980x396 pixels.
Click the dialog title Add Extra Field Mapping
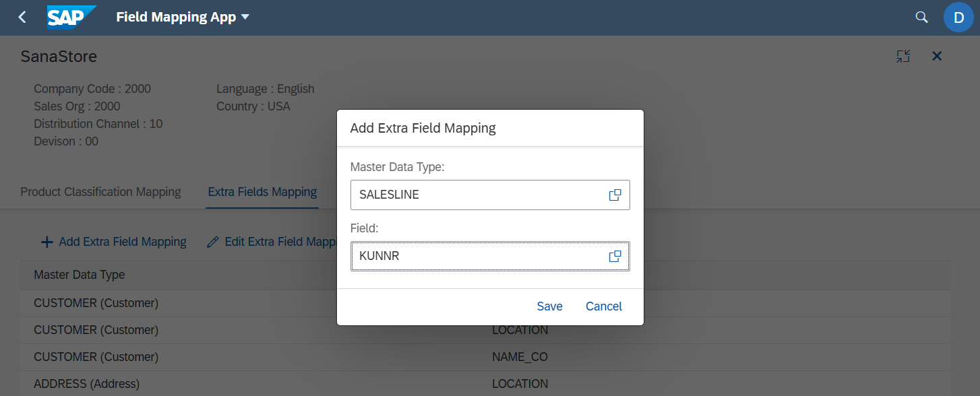pyautogui.click(x=423, y=128)
